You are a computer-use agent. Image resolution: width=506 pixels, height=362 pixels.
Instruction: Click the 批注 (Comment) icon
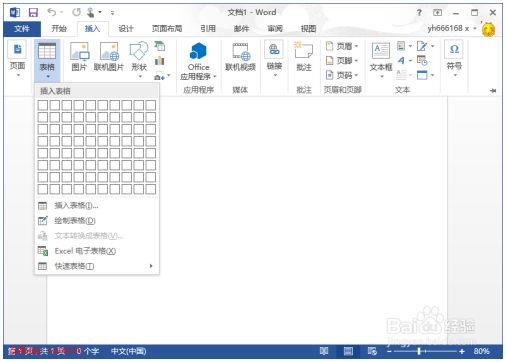303,50
